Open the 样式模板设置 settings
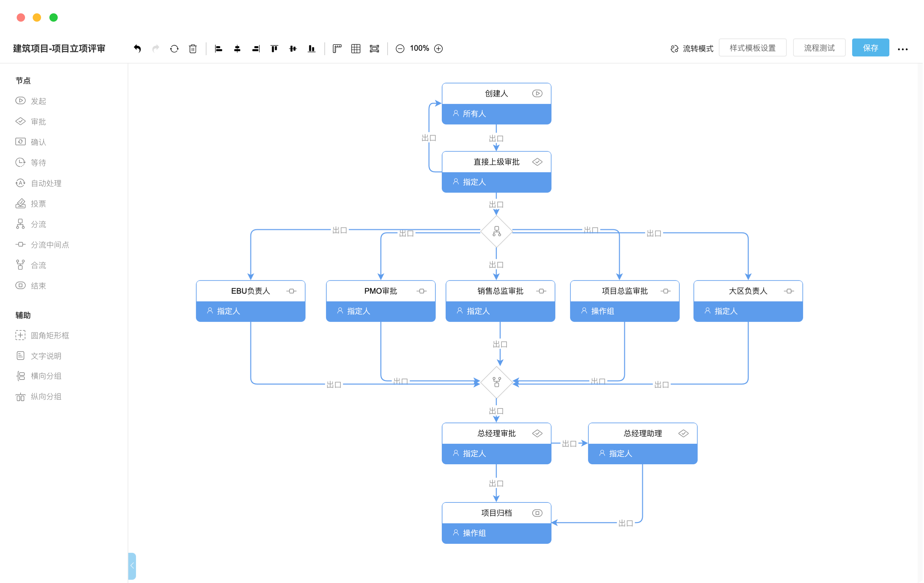 752,48
